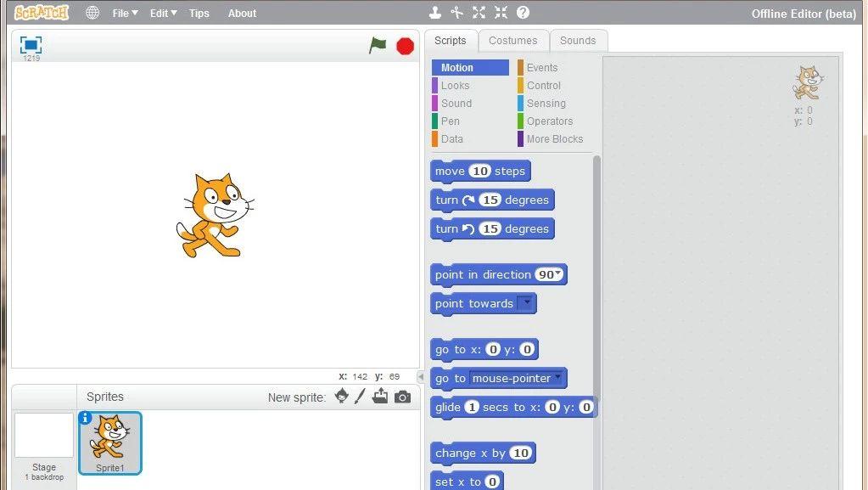Viewport: 868px width, 490px height.
Task: Click the cat sprite on the stage
Action: tap(215, 216)
